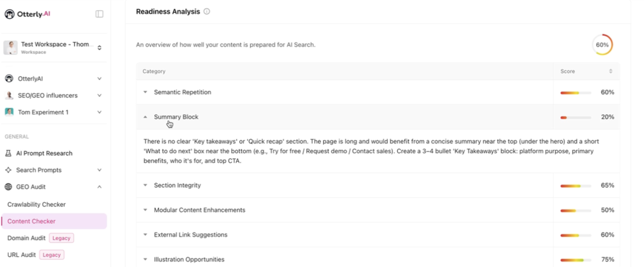Click the sidebar collapse panel icon
The image size is (644, 267).
99,14
